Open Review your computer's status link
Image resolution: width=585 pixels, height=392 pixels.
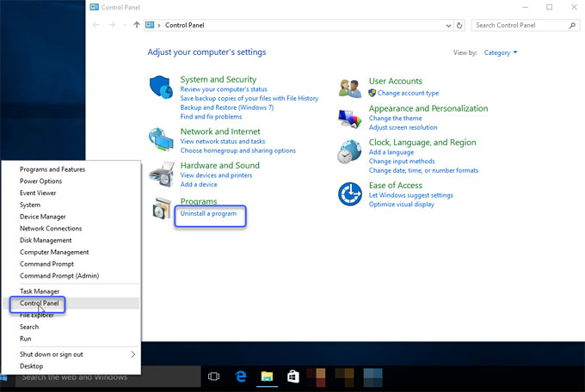pyautogui.click(x=224, y=89)
